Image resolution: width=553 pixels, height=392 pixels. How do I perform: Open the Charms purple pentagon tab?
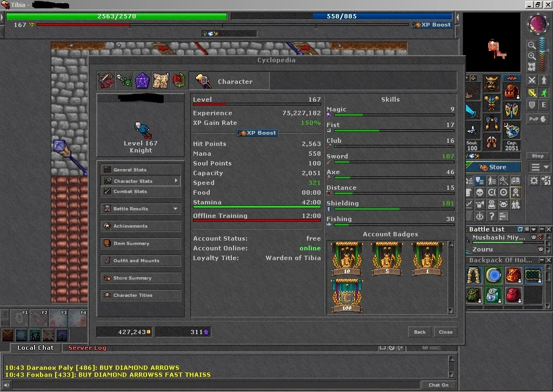point(143,81)
